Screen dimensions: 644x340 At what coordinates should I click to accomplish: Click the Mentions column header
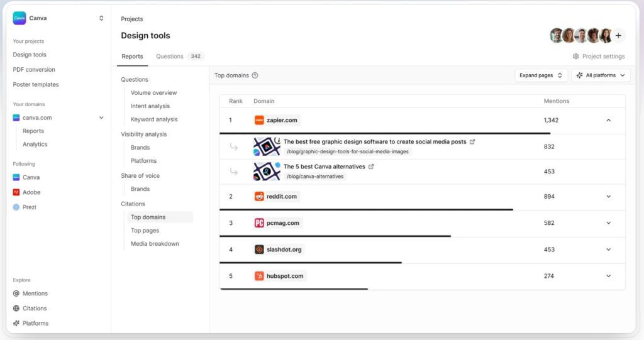[x=556, y=101]
